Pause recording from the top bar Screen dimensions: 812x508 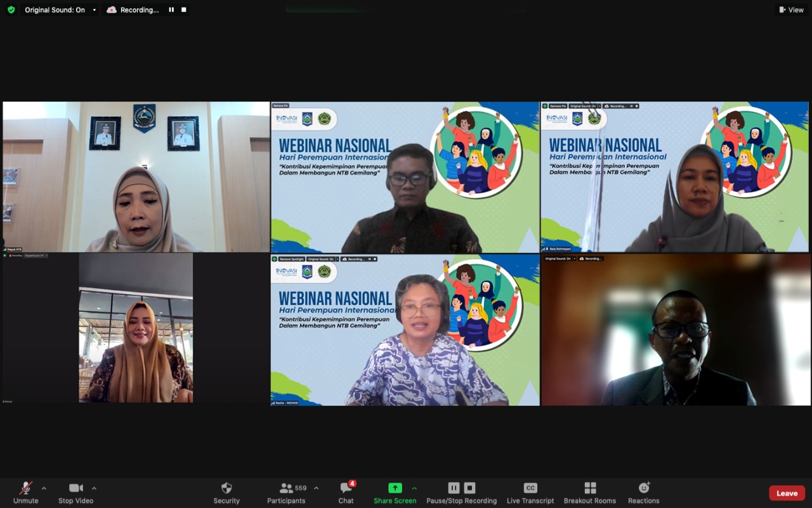pos(171,10)
